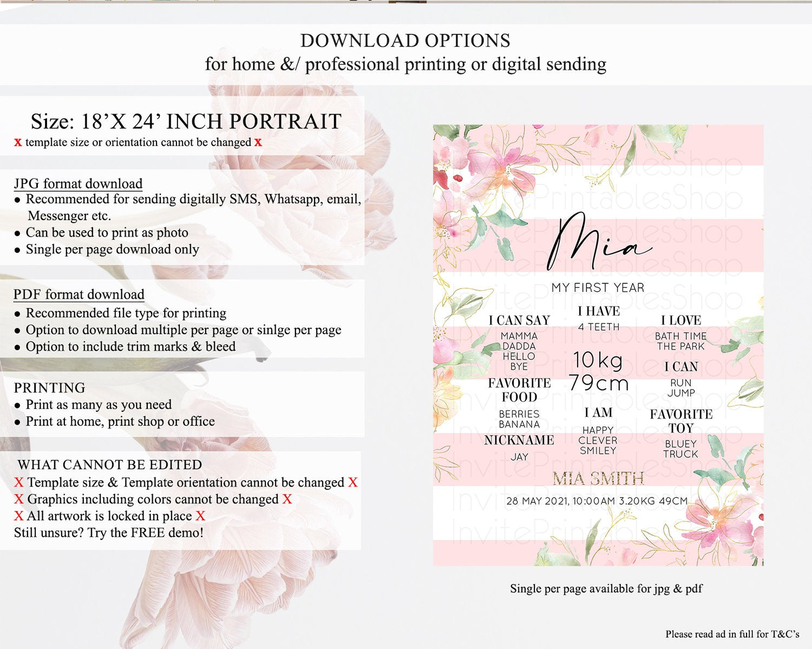This screenshot has width=812, height=649.
Task: Click the red X left of "template size or orientation"
Action: [x=18, y=142]
